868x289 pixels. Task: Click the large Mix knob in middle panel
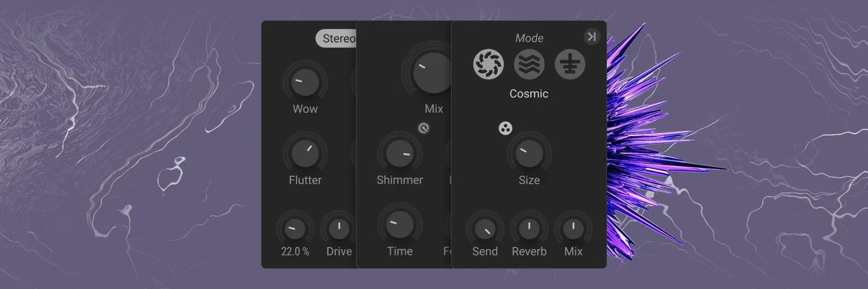[432, 73]
